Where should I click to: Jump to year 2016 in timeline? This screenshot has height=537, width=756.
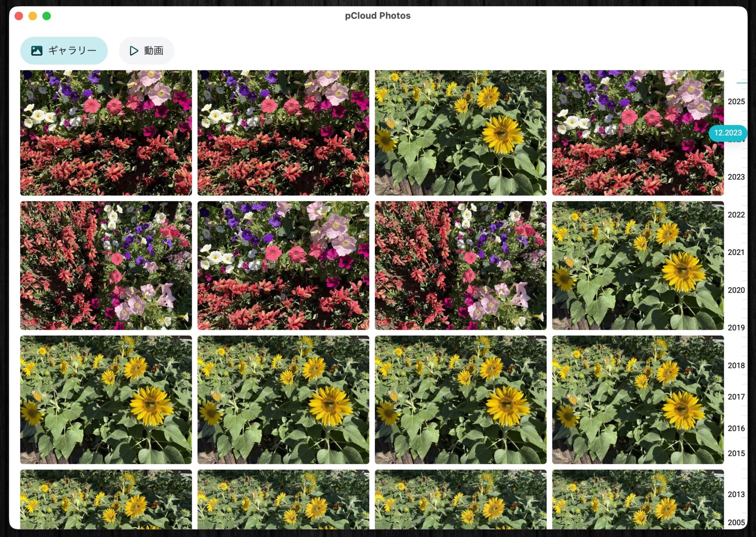[x=736, y=428]
